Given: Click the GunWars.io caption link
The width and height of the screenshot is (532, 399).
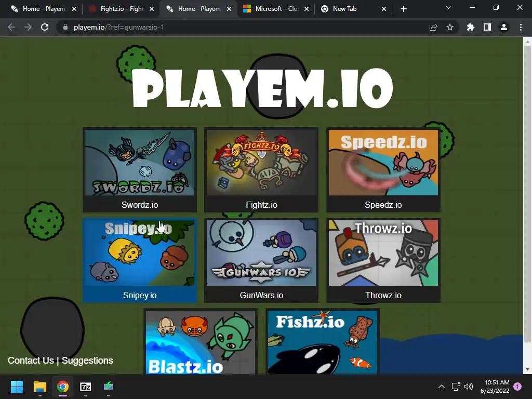Looking at the screenshot, I should pyautogui.click(x=262, y=295).
